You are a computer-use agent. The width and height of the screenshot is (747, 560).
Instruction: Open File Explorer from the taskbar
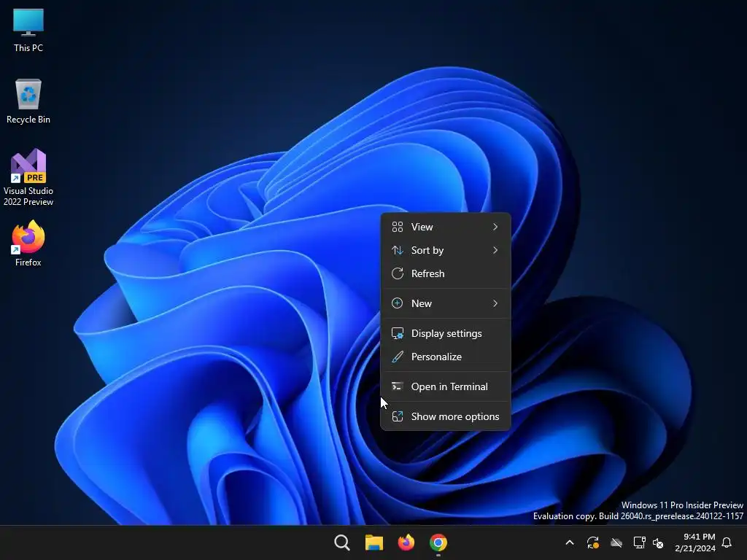coord(374,542)
